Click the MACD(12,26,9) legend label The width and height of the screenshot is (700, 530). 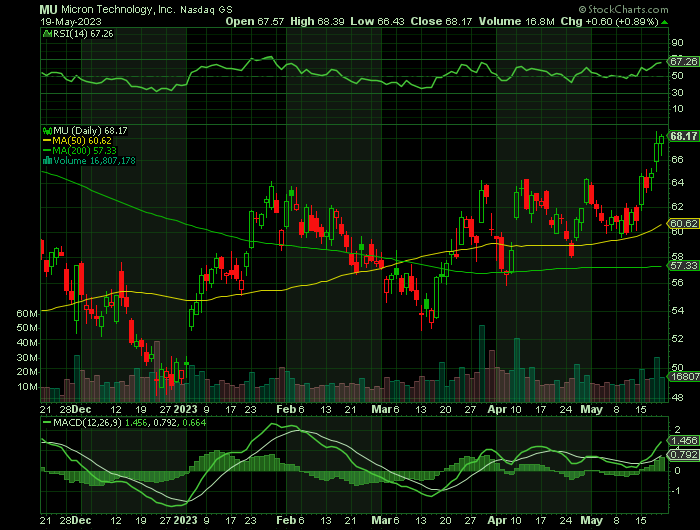87,423
